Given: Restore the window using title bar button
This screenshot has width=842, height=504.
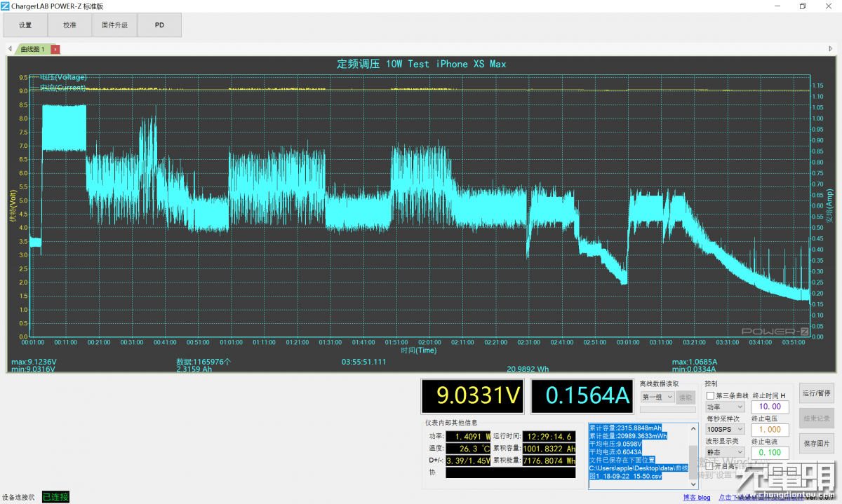Looking at the screenshot, I should (x=803, y=6).
